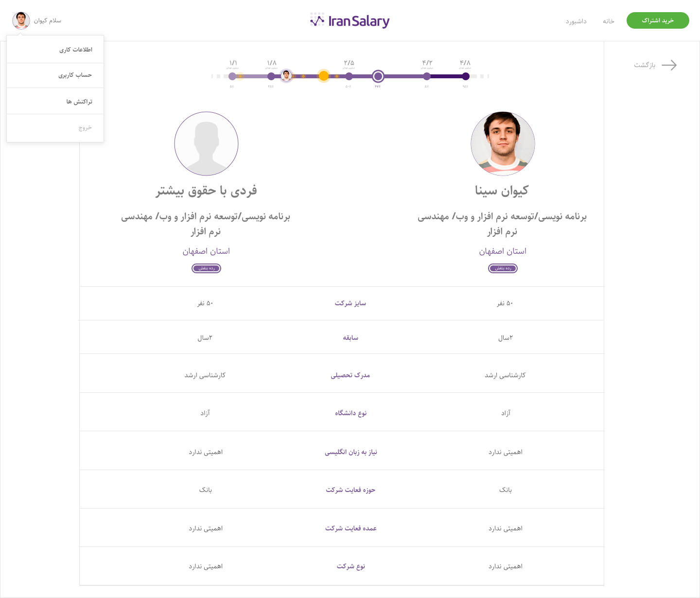Click the 4/8 million toman scale point
This screenshot has width=700, height=598.
point(466,76)
